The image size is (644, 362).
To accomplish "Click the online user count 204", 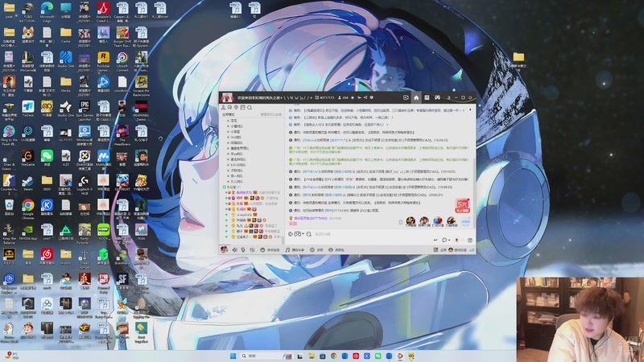I will click(x=344, y=97).
